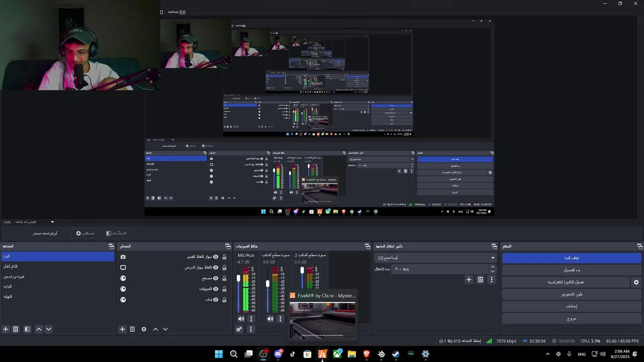Toggle lock on display capture source

click(224, 267)
